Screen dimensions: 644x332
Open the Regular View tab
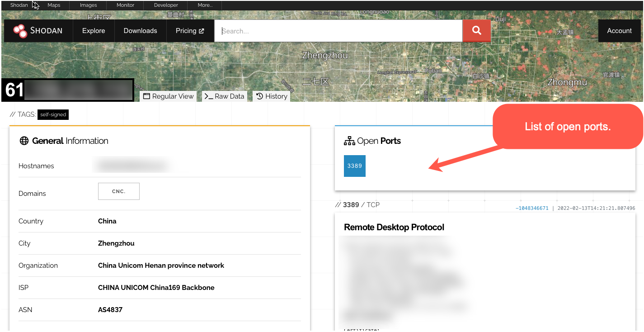click(x=169, y=96)
